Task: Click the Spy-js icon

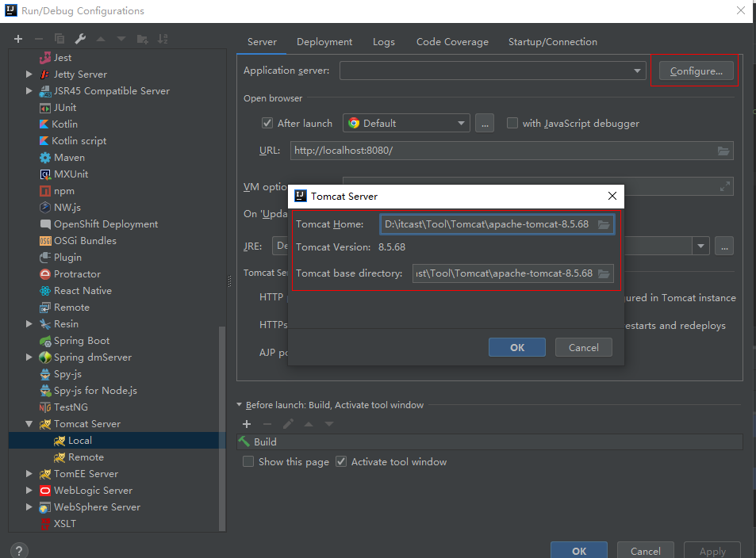Action: (x=45, y=374)
